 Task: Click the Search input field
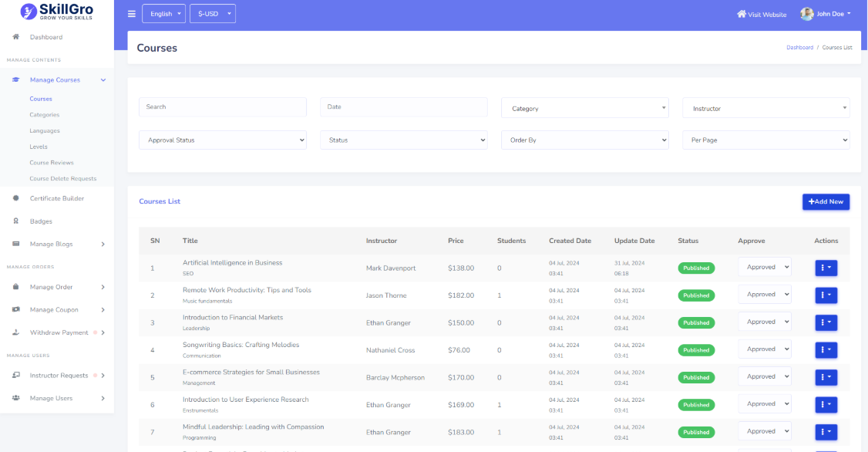click(223, 107)
